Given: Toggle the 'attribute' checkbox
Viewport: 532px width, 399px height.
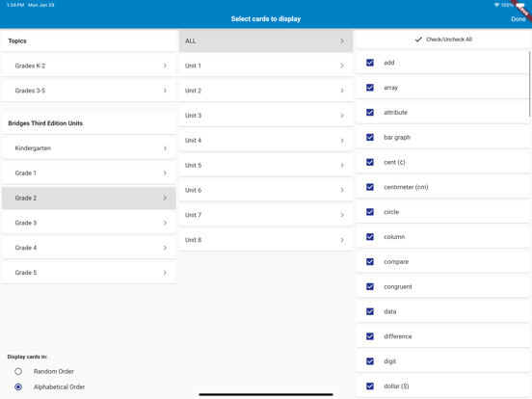Looking at the screenshot, I should [370, 113].
